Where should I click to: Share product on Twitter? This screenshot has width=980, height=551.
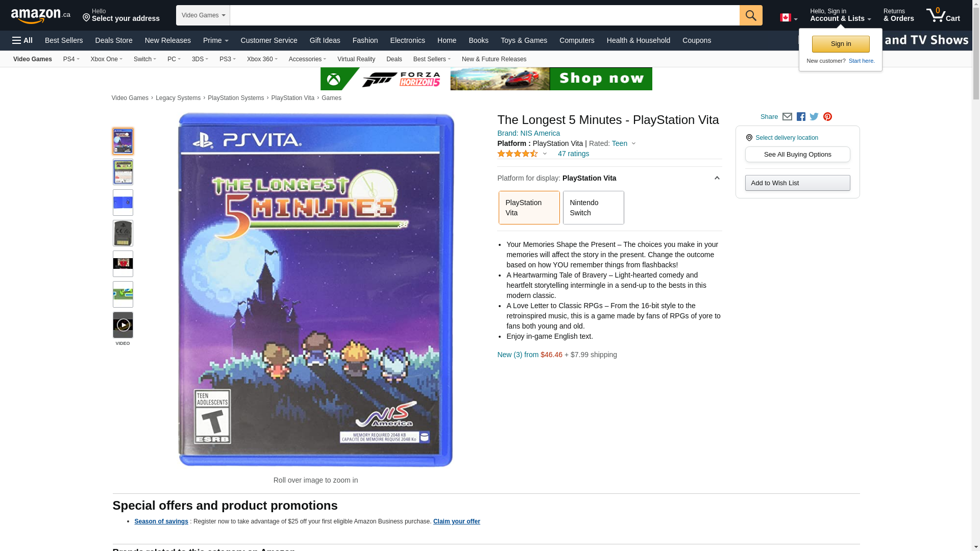[814, 117]
